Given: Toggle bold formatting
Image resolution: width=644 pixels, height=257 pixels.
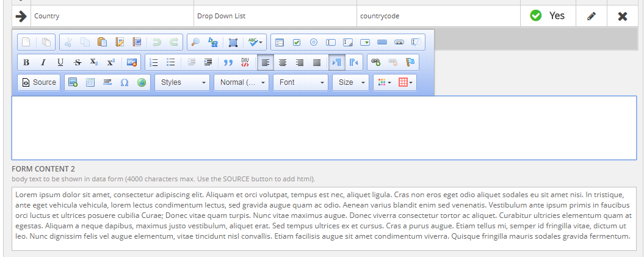Looking at the screenshot, I should pos(26,62).
